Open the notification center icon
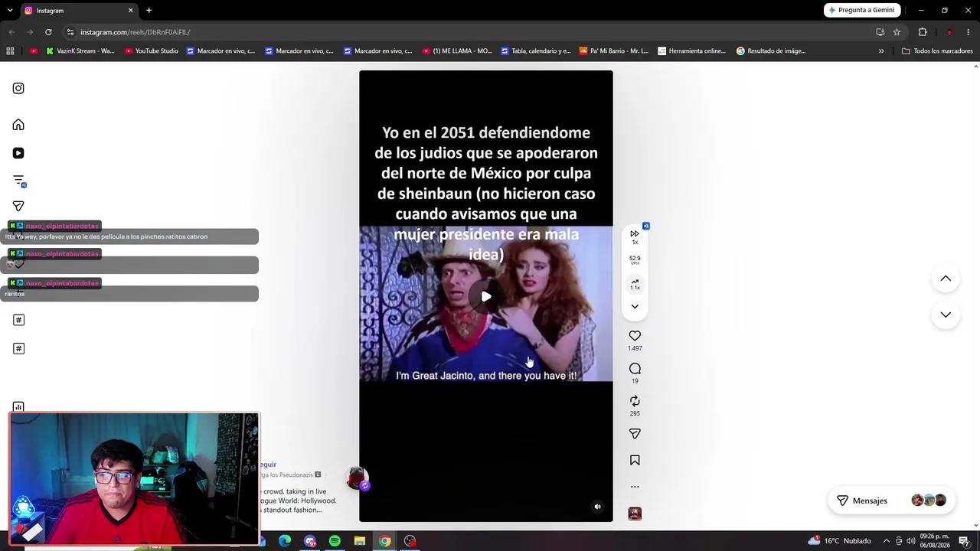The height and width of the screenshot is (551, 980). 964,541
